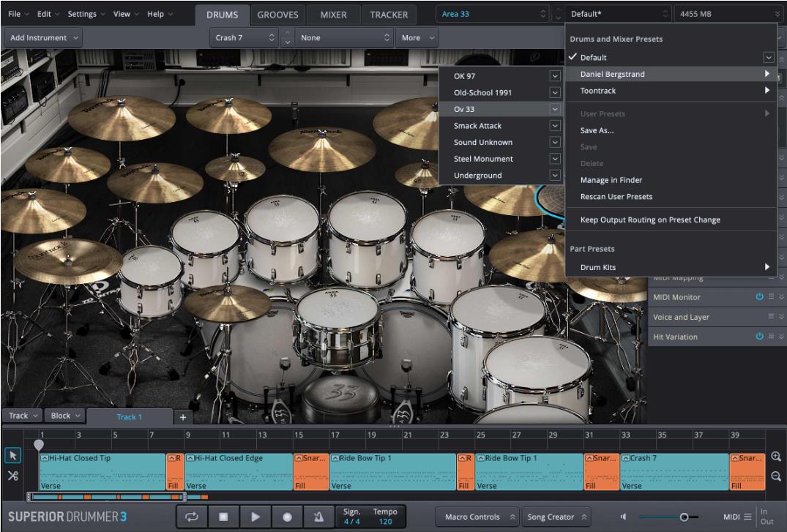Toggle the MIDI Monitor power switch
Image resolution: width=787 pixels, height=532 pixels.
click(759, 297)
